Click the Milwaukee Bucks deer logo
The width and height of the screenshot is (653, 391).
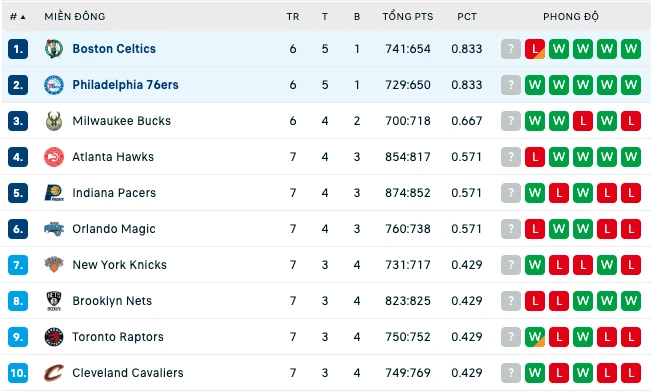point(54,121)
